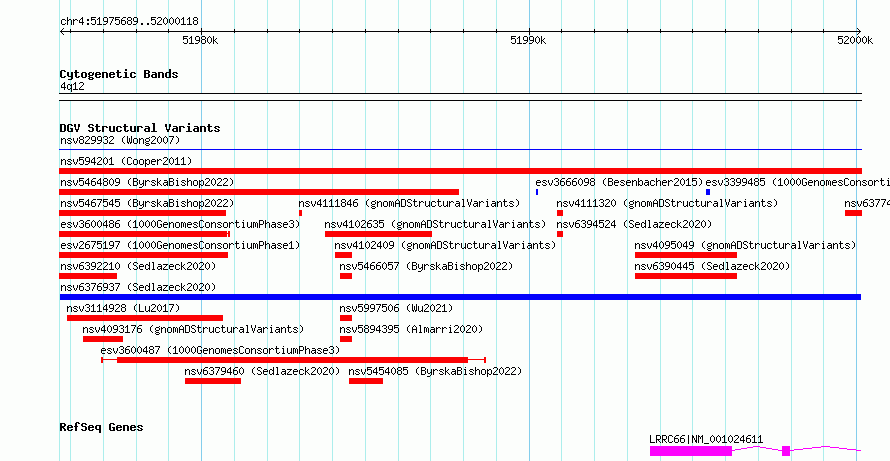Screen dimensions: 890x461
Task: Click nsv5997506 (Wu2021) label
Action: coord(396,308)
